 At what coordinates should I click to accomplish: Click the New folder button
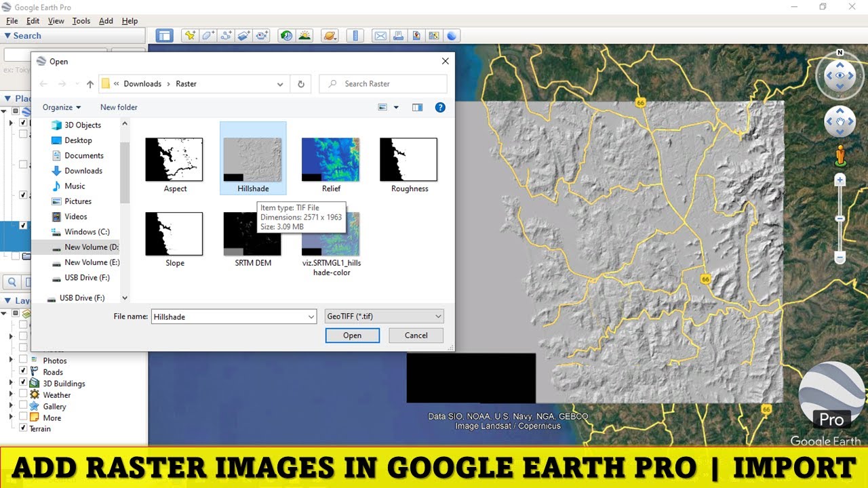click(x=119, y=107)
